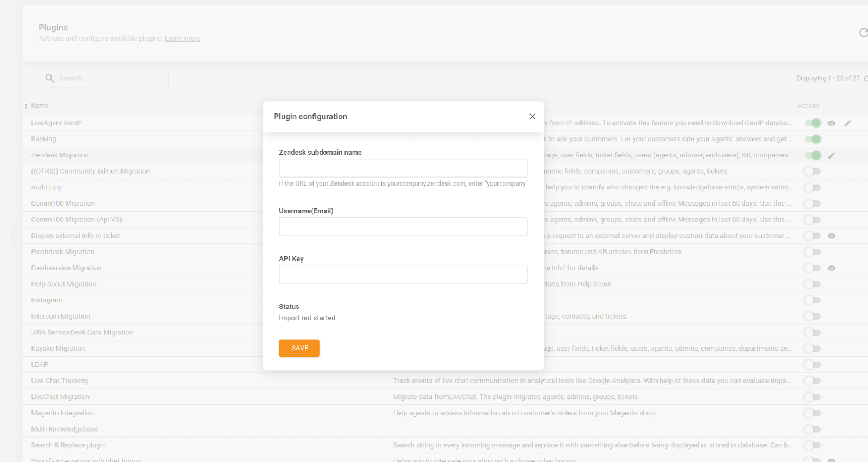Close the Plugin configuration dialog
The width and height of the screenshot is (868, 462).
click(x=532, y=117)
